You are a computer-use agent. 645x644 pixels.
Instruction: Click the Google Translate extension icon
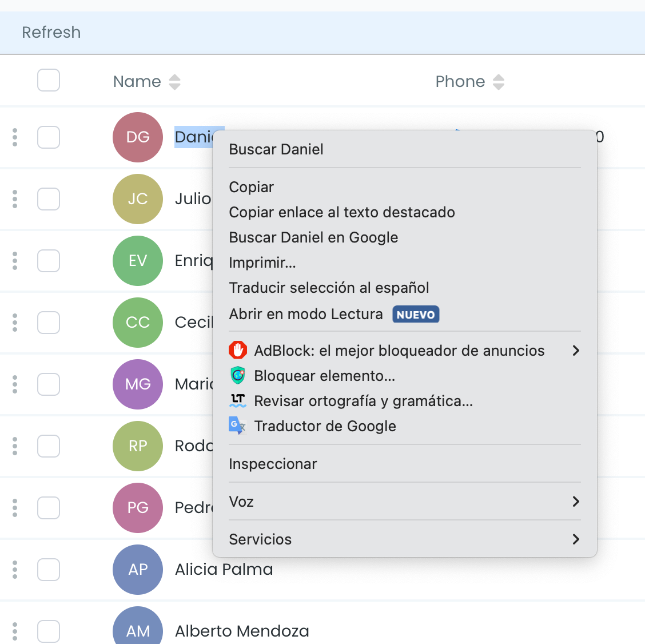pyautogui.click(x=237, y=426)
